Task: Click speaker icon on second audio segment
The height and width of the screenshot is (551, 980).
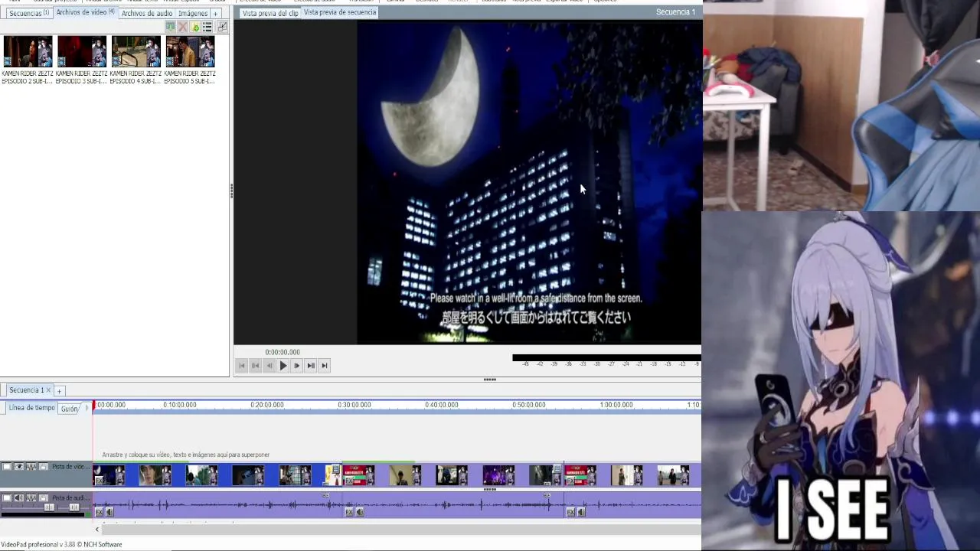Action: (x=360, y=512)
